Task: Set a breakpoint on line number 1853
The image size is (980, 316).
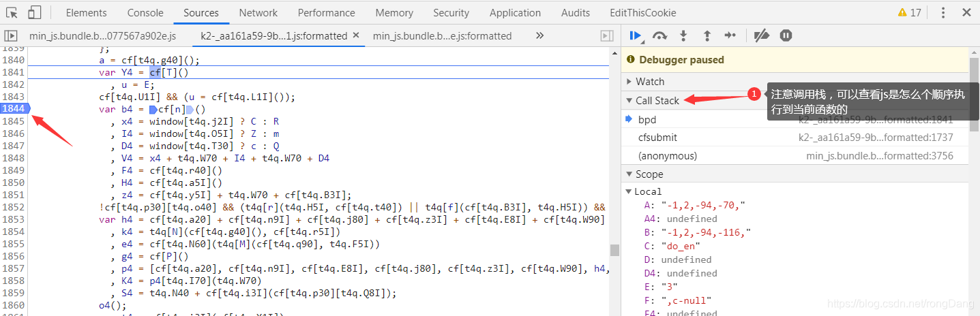Action: click(x=14, y=219)
